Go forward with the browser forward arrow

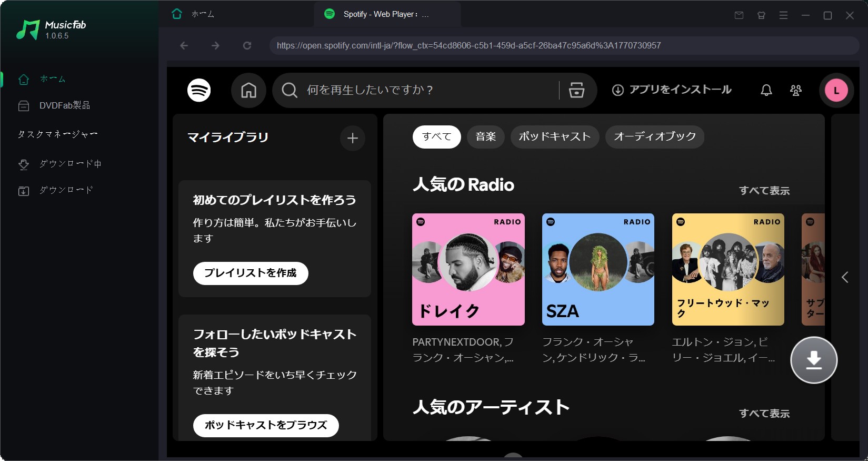[215, 46]
